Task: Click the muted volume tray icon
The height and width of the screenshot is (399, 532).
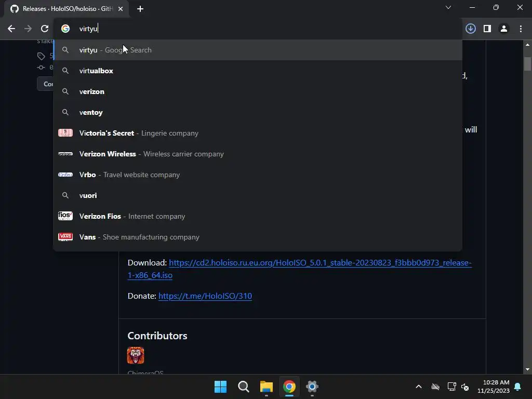Action: [465, 387]
